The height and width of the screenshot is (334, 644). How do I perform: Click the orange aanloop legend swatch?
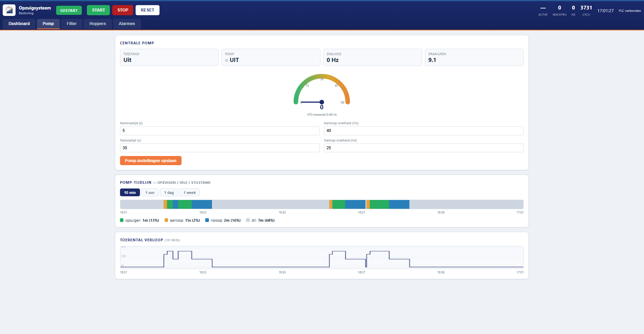[x=166, y=220]
